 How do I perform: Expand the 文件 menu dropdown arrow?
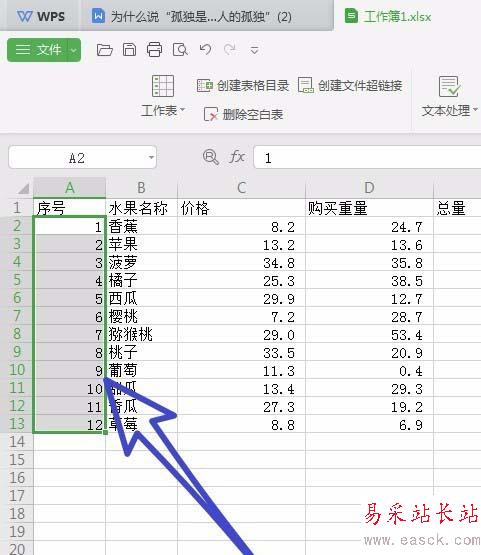(74, 50)
